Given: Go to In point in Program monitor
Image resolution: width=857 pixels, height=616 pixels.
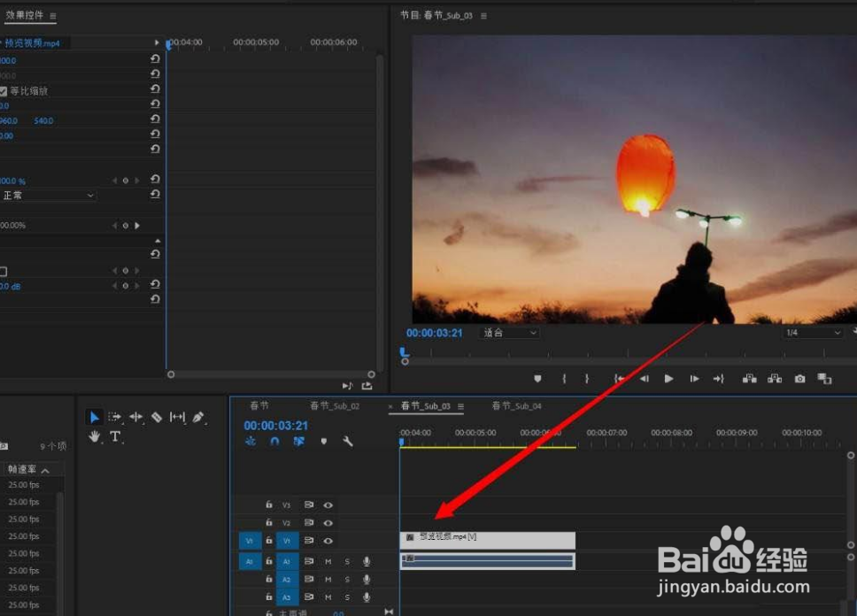Looking at the screenshot, I should pyautogui.click(x=618, y=379).
